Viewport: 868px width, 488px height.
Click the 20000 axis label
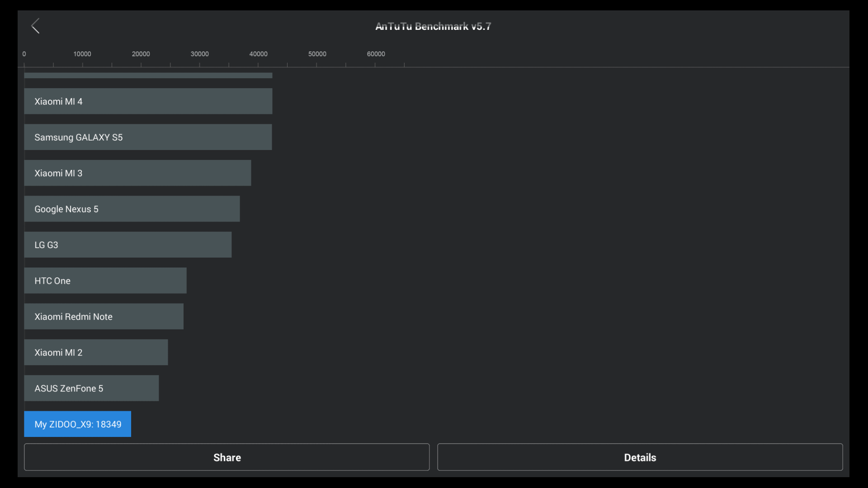click(x=141, y=54)
